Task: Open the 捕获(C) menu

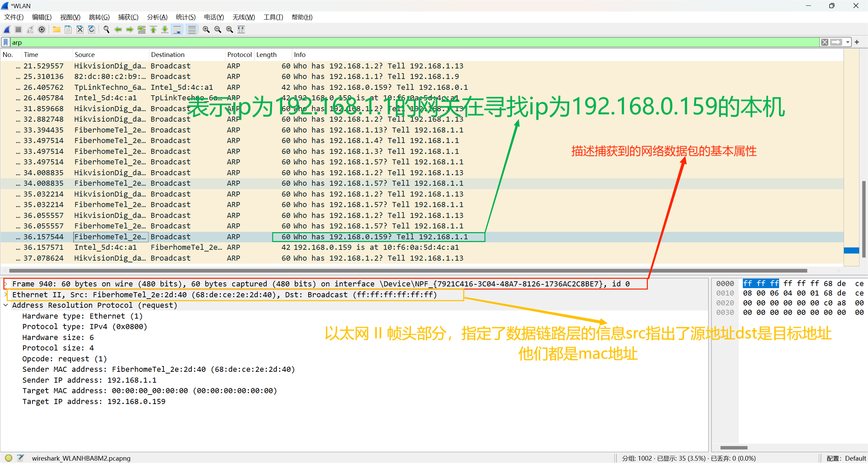Action: pyautogui.click(x=128, y=17)
